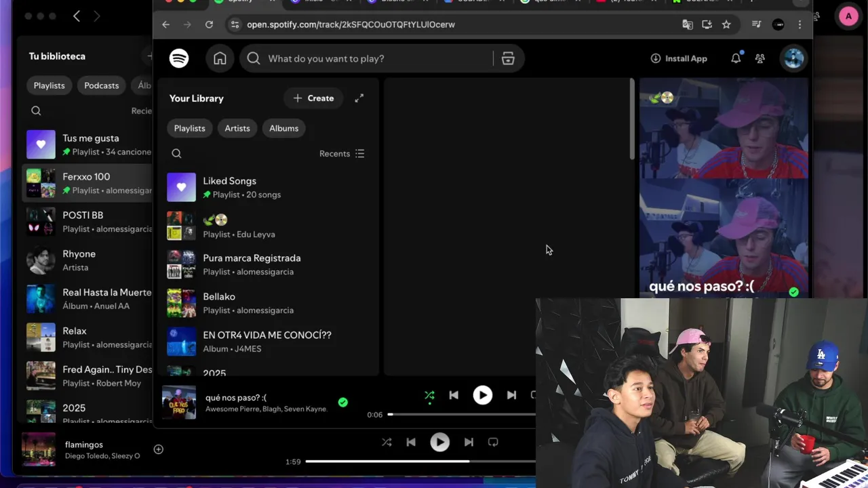Play in the background Spotify desktop app
This screenshot has height=488, width=868.
[439, 442]
